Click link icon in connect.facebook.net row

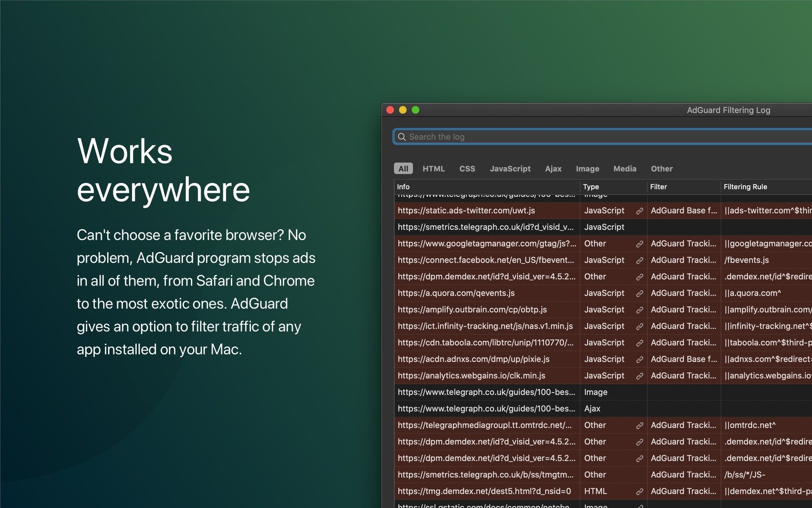point(639,261)
